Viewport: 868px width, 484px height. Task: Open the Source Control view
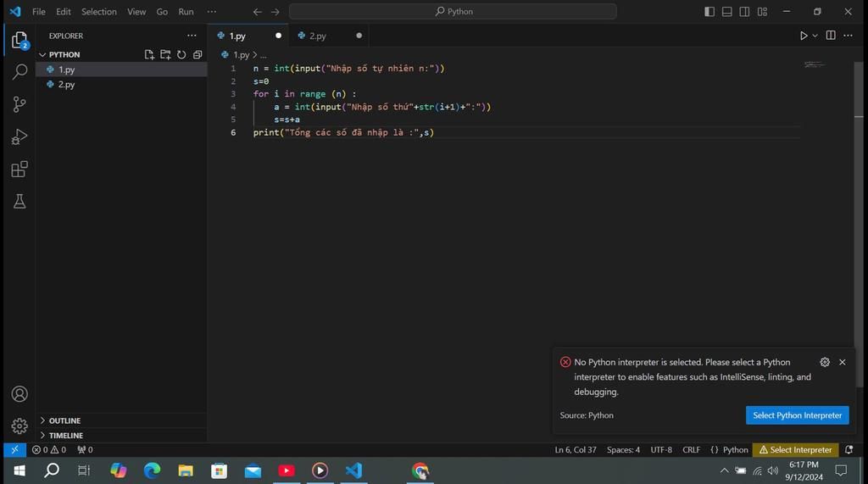click(19, 104)
